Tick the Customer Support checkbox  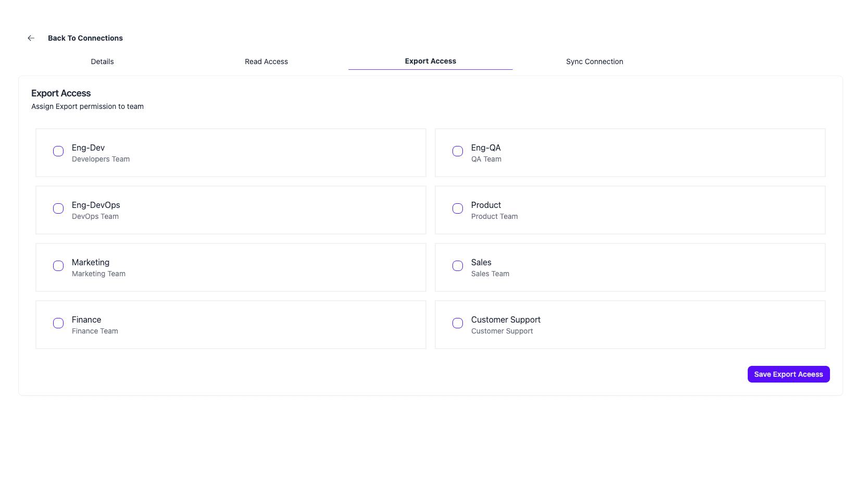pyautogui.click(x=458, y=323)
